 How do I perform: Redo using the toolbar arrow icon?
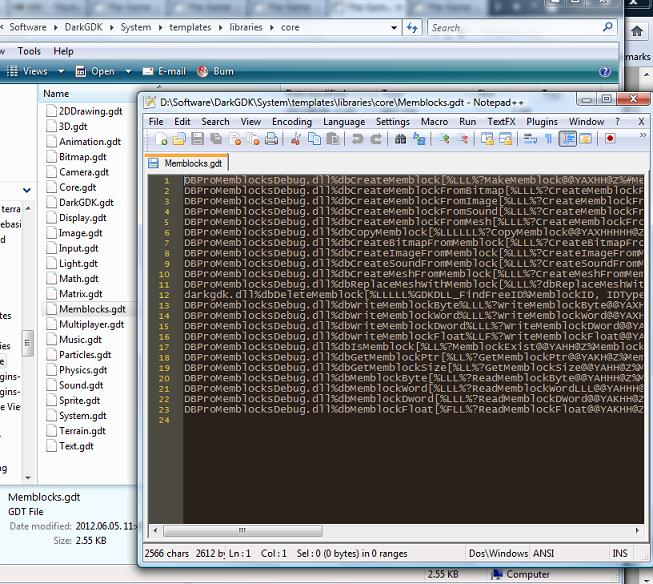pos(376,139)
